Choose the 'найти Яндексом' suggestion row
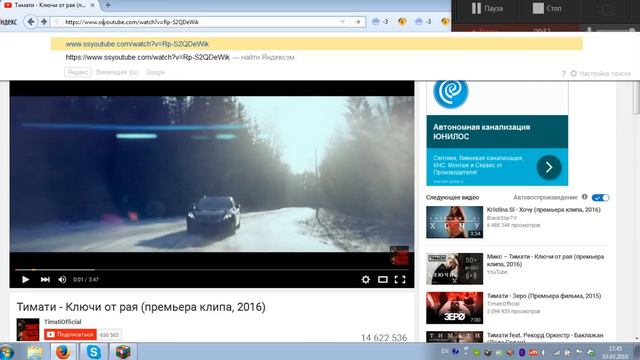This screenshot has height=360, width=640. click(x=316, y=58)
